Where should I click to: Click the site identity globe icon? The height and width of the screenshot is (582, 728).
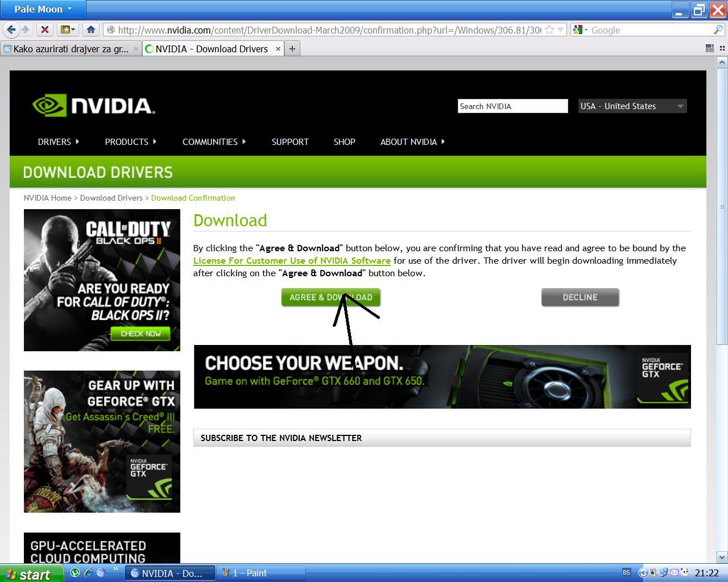tap(110, 30)
